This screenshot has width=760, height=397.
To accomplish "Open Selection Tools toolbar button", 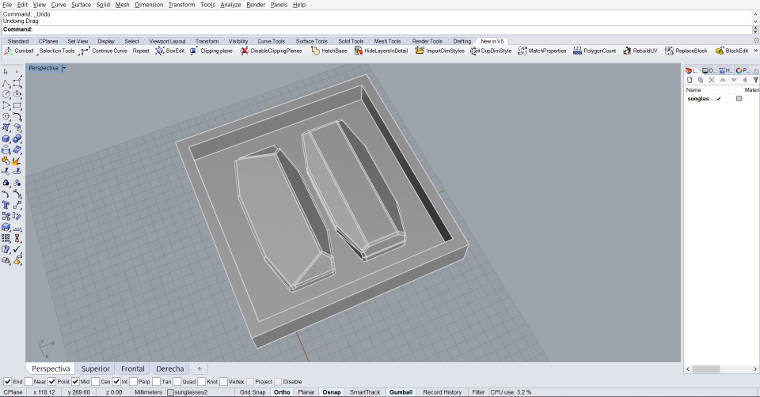I will point(57,51).
